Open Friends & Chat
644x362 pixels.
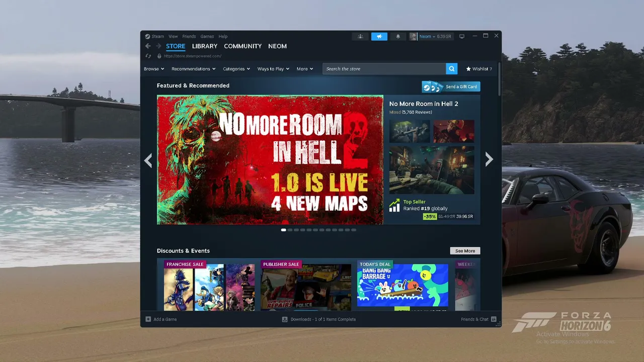(x=479, y=319)
